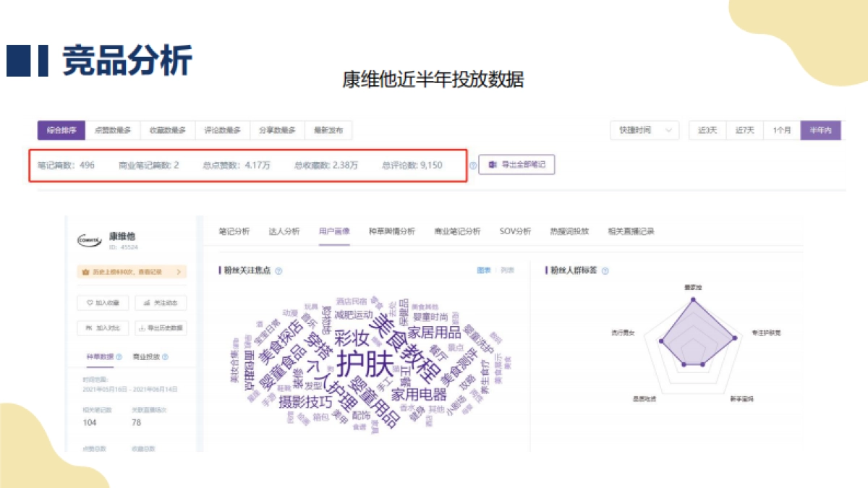Click 导出历史数据 button
The image size is (868, 488).
click(160, 328)
